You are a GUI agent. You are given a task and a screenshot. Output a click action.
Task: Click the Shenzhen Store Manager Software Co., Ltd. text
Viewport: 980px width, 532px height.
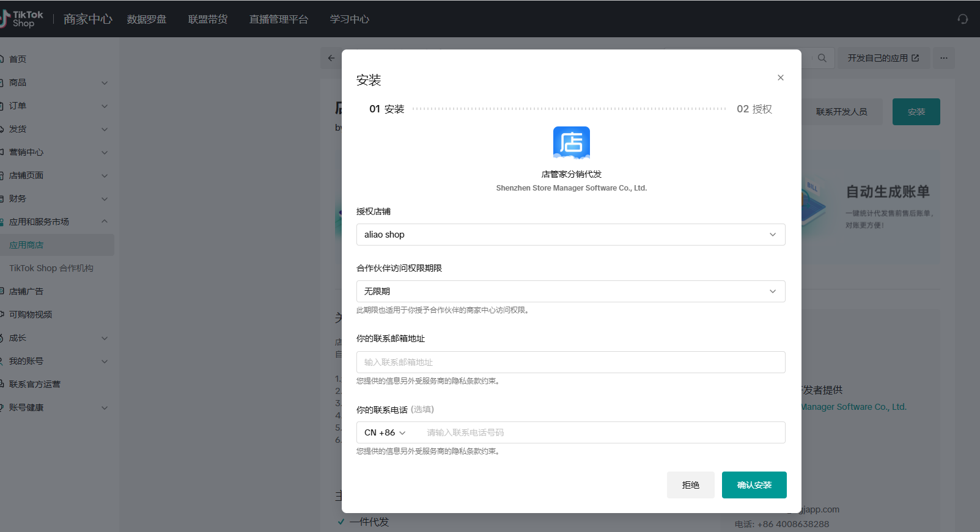[571, 188]
